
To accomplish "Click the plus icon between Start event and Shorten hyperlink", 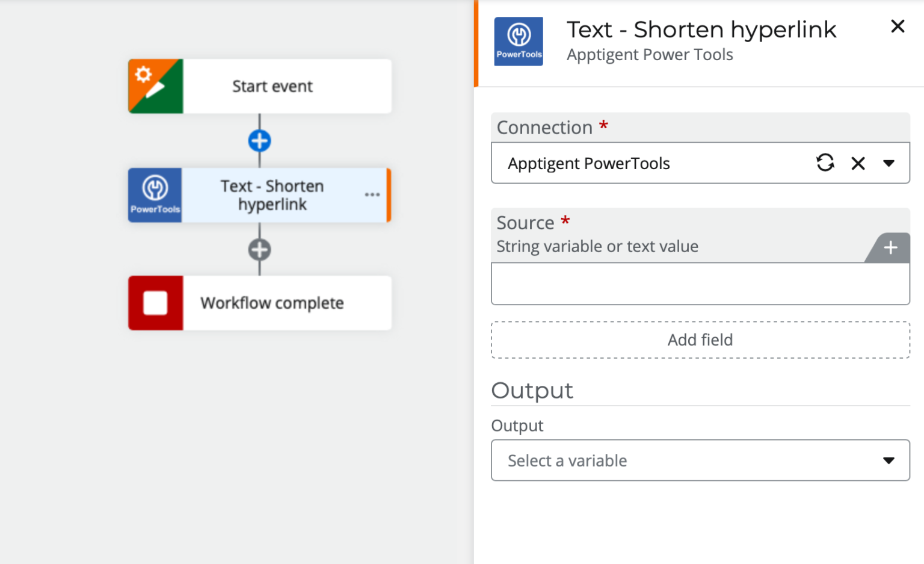I will pos(259,140).
